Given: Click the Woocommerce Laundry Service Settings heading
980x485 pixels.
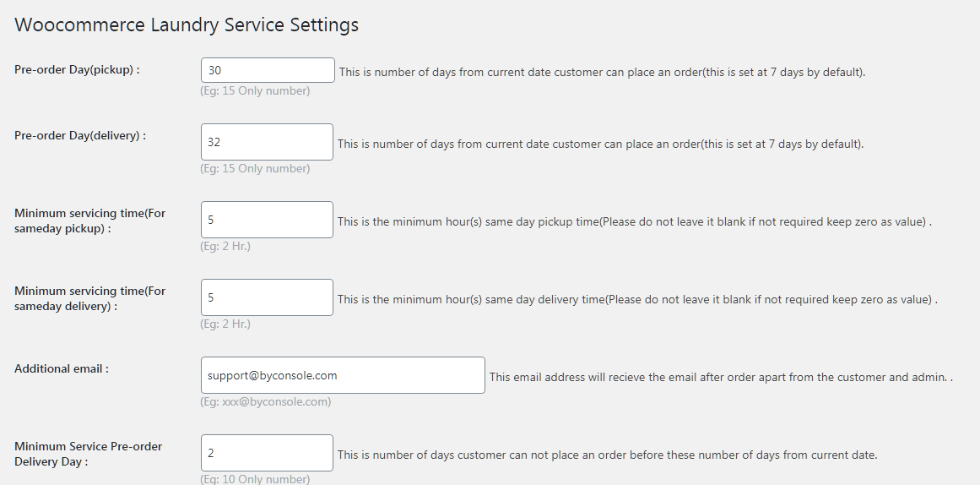Looking at the screenshot, I should 187,25.
